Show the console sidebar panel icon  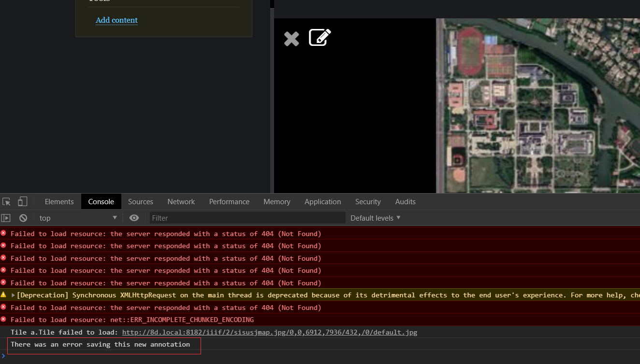coord(6,218)
